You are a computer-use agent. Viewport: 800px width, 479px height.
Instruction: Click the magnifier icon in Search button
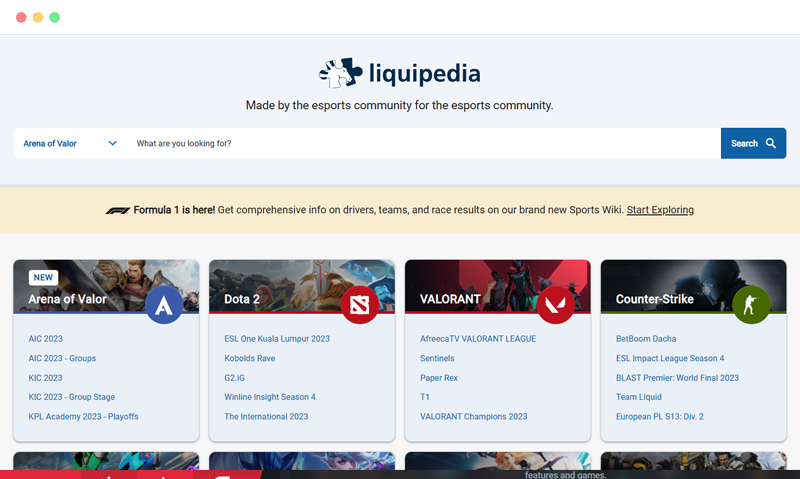click(771, 143)
